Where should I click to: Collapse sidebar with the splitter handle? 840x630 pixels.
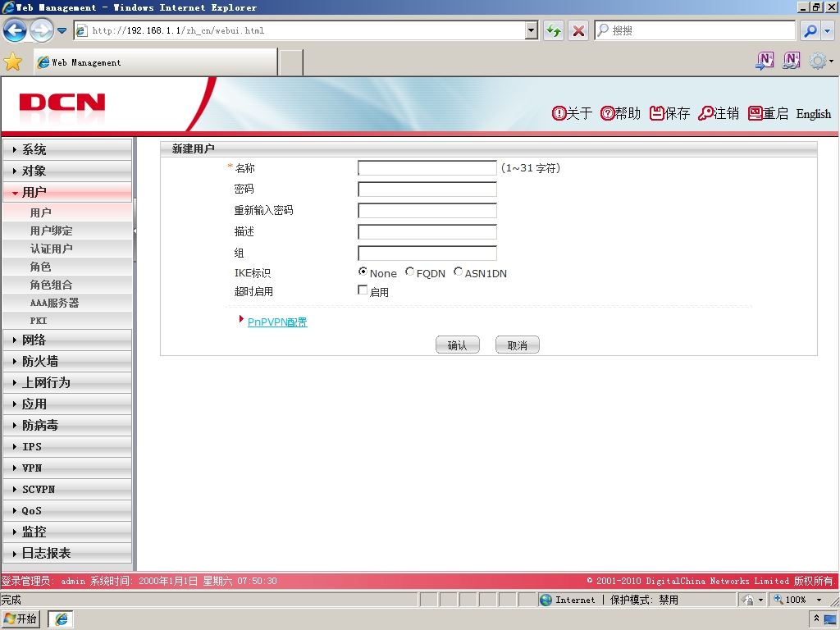[135, 231]
